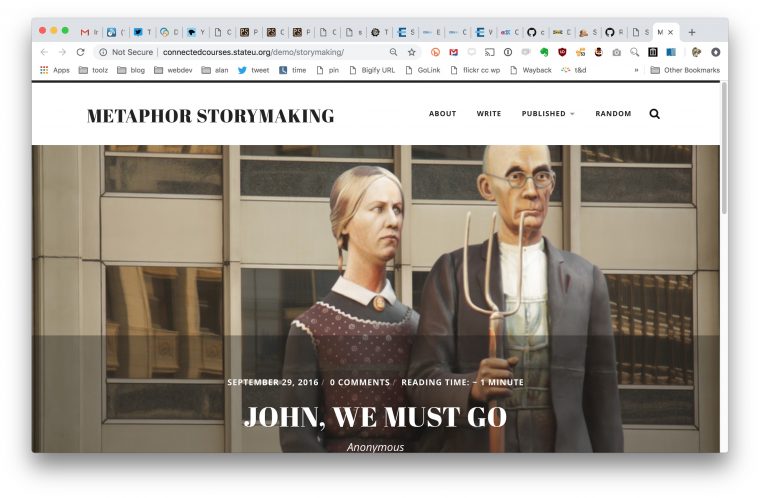Click the extension icon with top-hat character
This screenshot has height=498, width=760.
click(x=599, y=52)
